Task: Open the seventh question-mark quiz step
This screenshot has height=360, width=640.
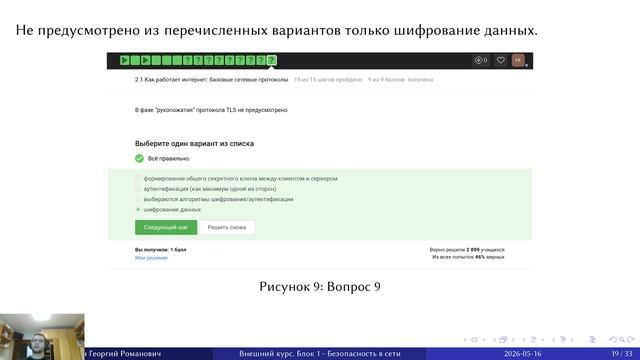Action: click(x=251, y=60)
